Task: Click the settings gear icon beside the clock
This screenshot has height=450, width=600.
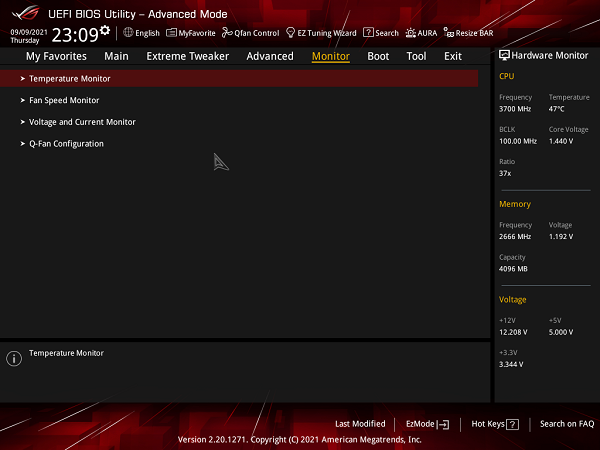Action: [105, 32]
